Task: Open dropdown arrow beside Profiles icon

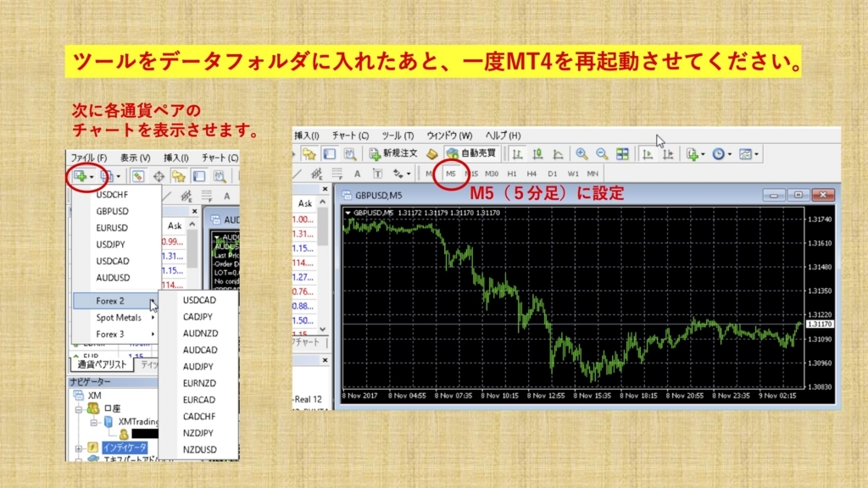Action: 118,177
